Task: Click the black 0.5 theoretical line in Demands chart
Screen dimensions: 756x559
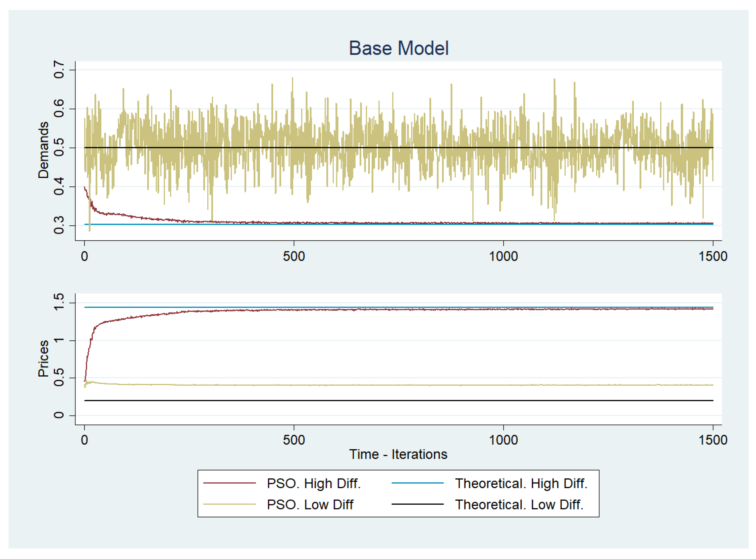Action: (398, 147)
